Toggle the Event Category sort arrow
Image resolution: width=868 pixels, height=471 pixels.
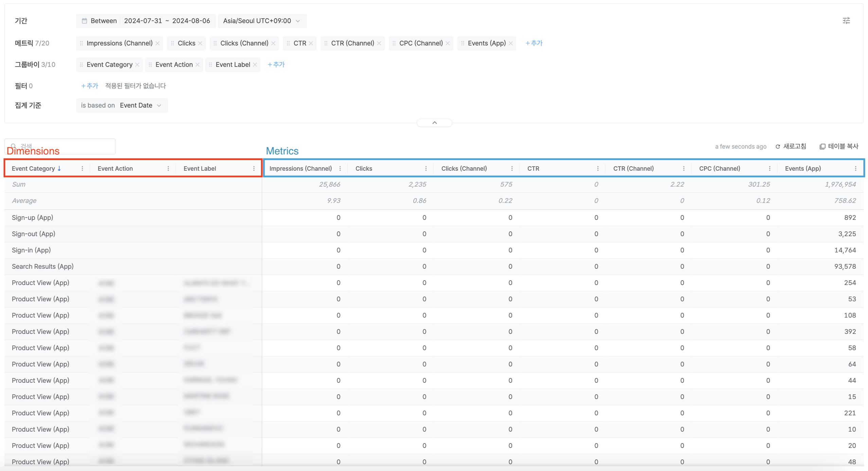coord(59,169)
